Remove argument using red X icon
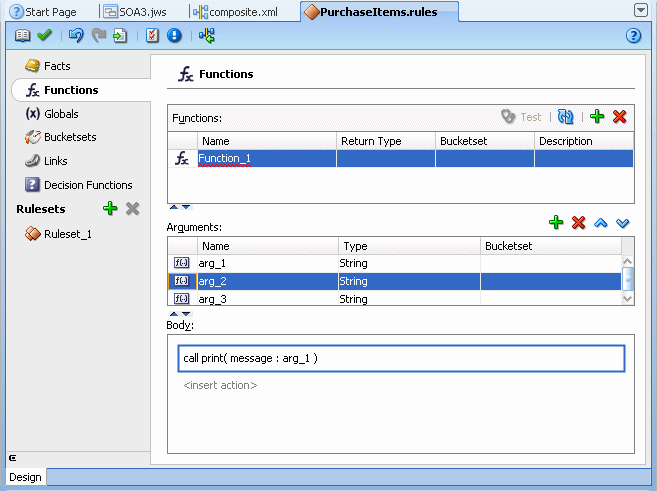This screenshot has width=657, height=491. point(579,222)
